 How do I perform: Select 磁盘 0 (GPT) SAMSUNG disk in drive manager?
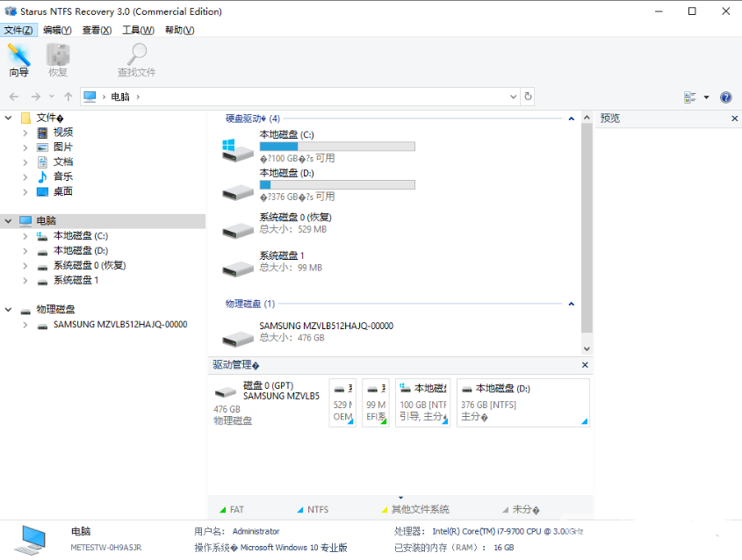(267, 403)
